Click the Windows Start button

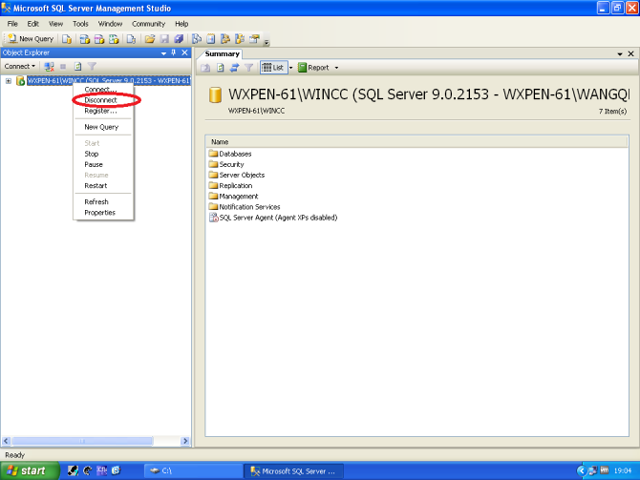pyautogui.click(x=27, y=470)
